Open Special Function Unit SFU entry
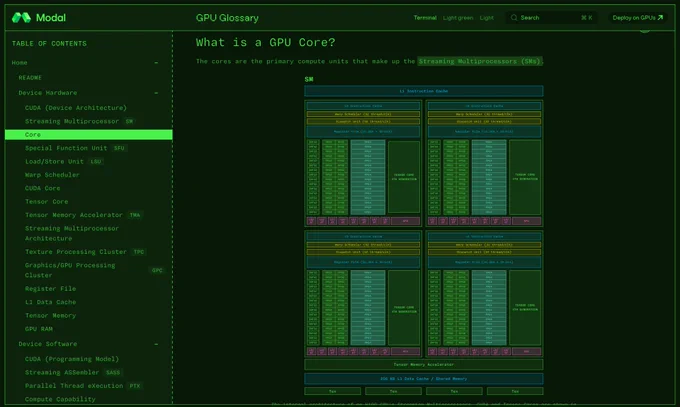The width and height of the screenshot is (680, 407). (x=75, y=148)
